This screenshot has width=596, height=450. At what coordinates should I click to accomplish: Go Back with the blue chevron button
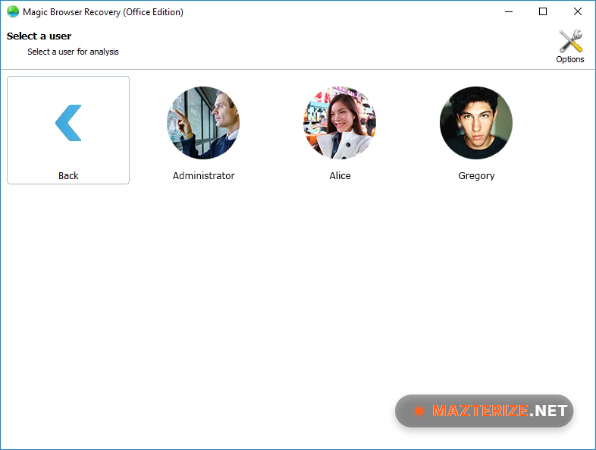point(68,130)
